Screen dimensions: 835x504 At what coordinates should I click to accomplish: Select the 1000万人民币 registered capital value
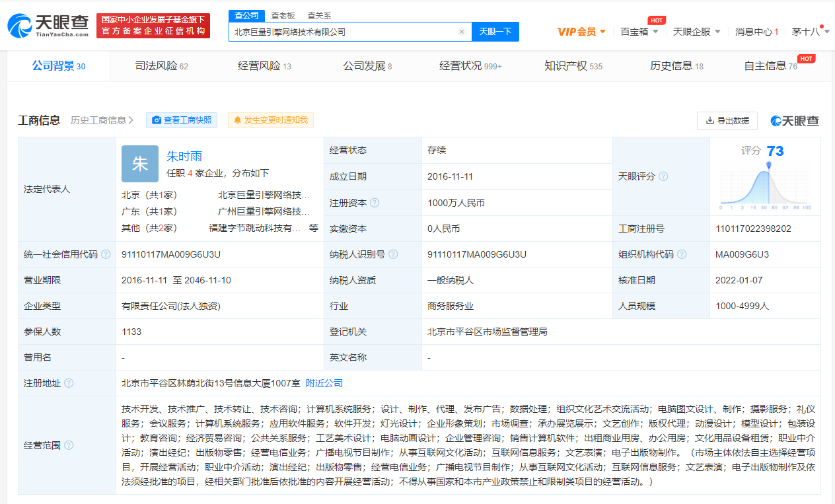point(456,203)
